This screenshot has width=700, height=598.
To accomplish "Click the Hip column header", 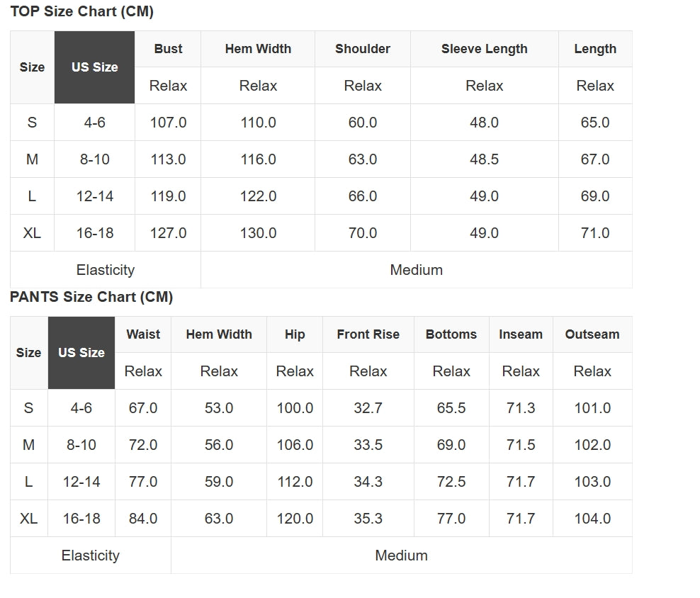I will (295, 334).
